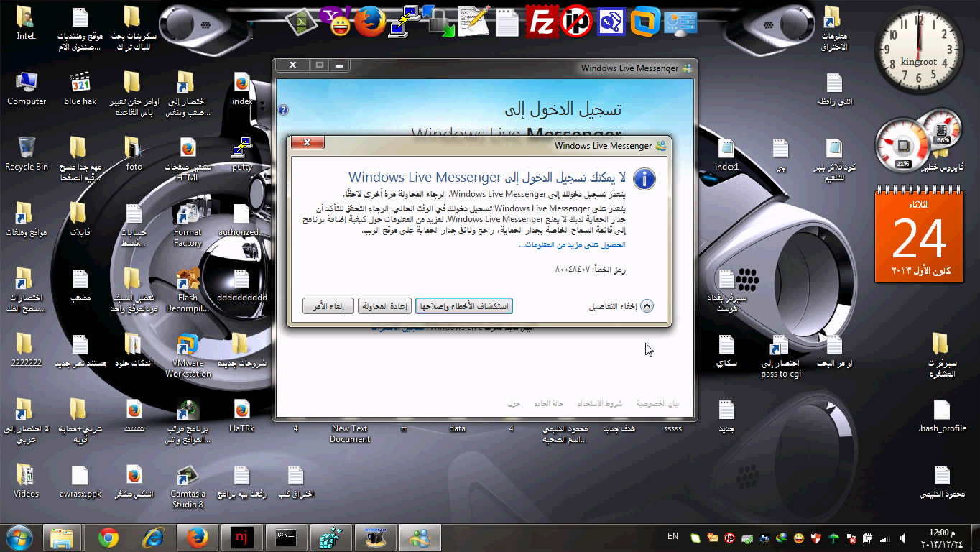Switch to the nj taskbar application
This screenshot has width=980, height=552.
(242, 538)
